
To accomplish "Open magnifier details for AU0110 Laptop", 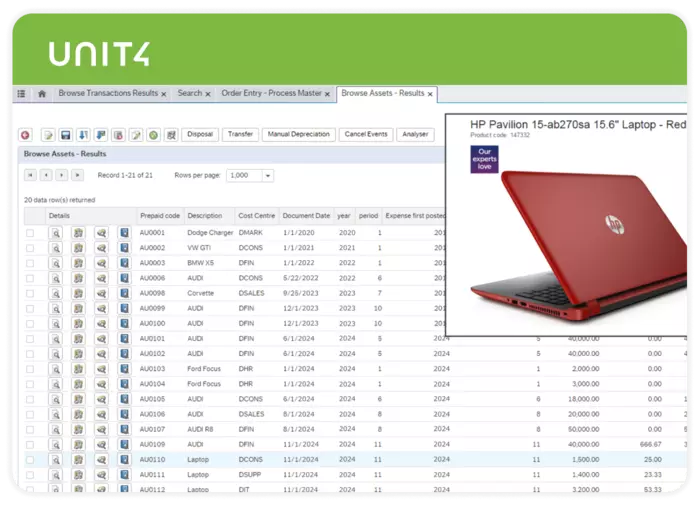I will pyautogui.click(x=56, y=460).
